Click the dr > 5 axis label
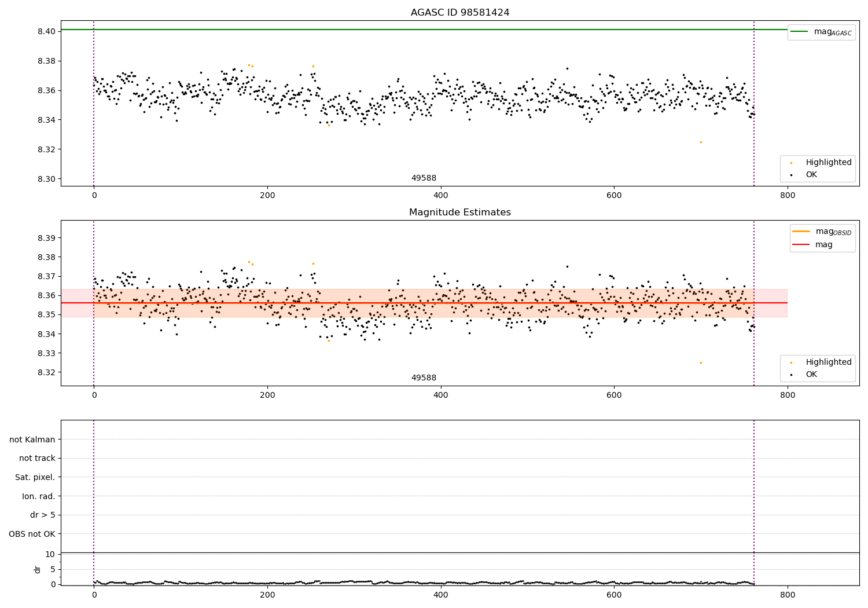This screenshot has height=608, width=868. tap(43, 515)
